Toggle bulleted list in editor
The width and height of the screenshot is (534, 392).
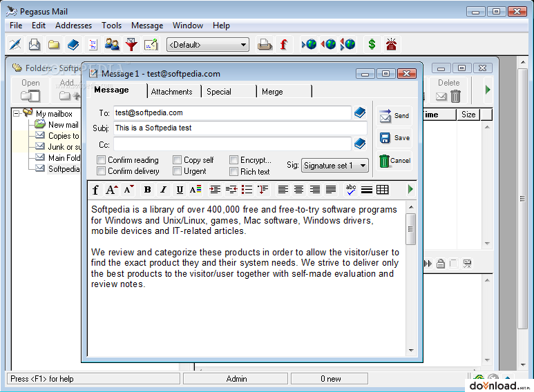coord(247,190)
